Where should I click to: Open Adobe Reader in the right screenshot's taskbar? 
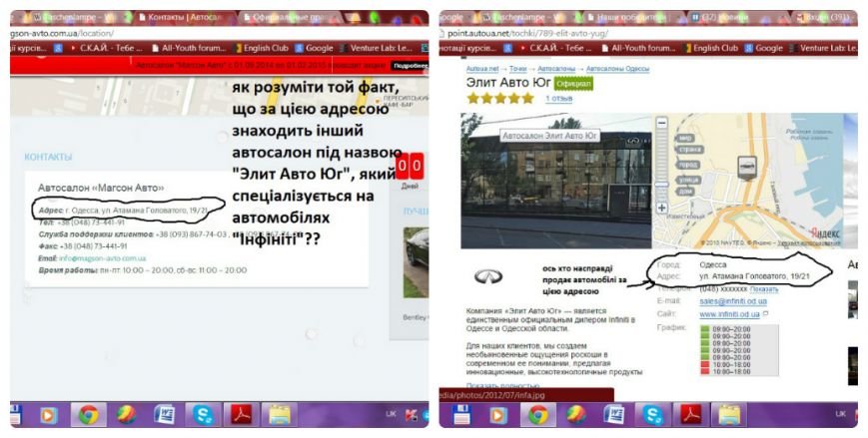(x=691, y=414)
